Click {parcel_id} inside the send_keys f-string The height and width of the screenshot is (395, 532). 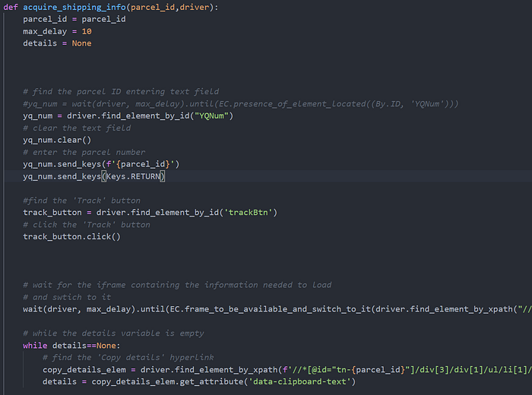coord(143,164)
